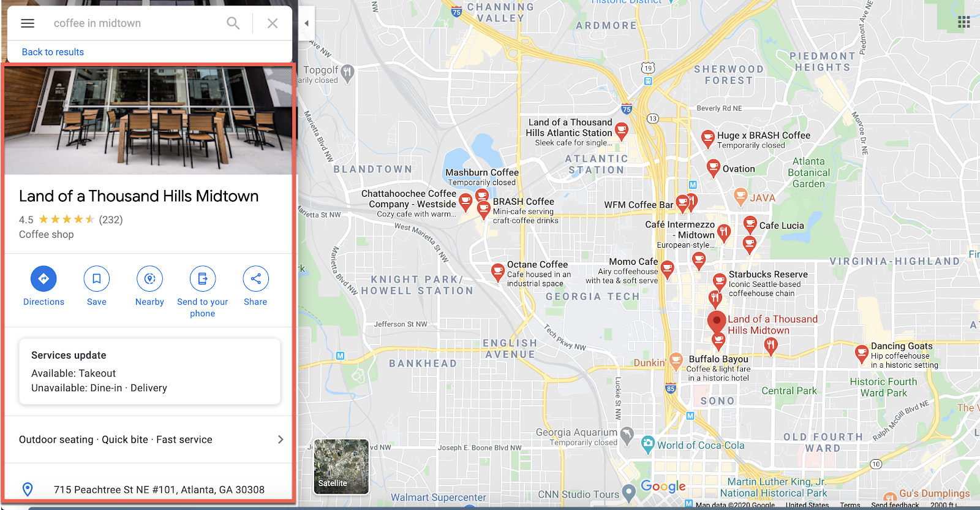Select the 715 Peachtree St address text
This screenshot has height=510, width=980.
click(x=159, y=490)
